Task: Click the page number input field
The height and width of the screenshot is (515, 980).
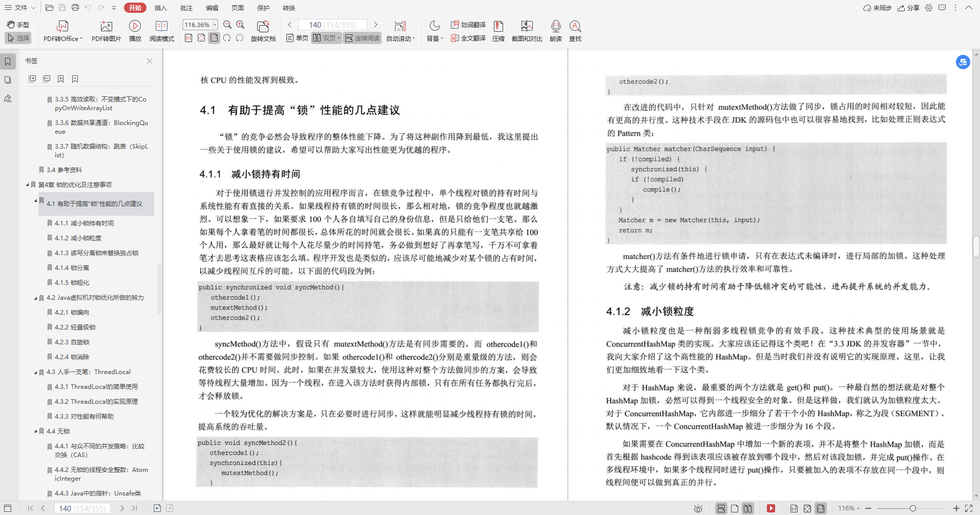Action: 332,24
